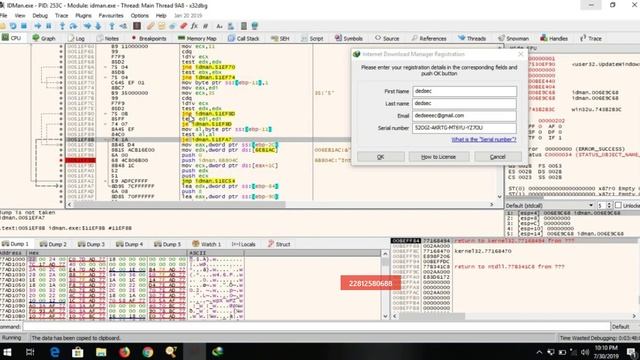Image resolution: width=640 pixels, height=360 pixels.
Task: Expand the Default (stdcall) calling convention dropdown
Action: (x=550, y=205)
